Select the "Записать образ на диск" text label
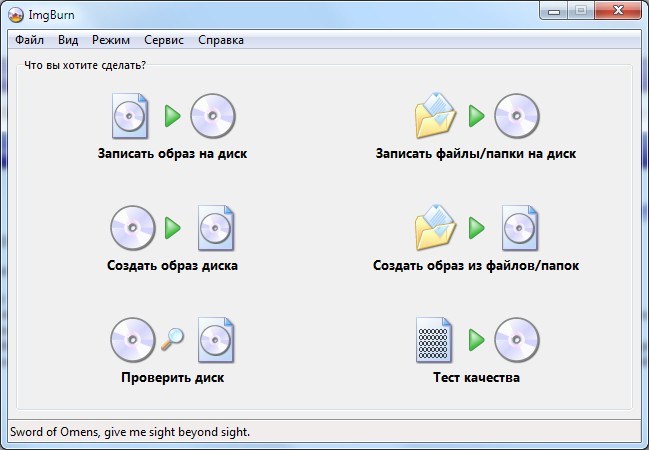The image size is (649, 450). 172,154
